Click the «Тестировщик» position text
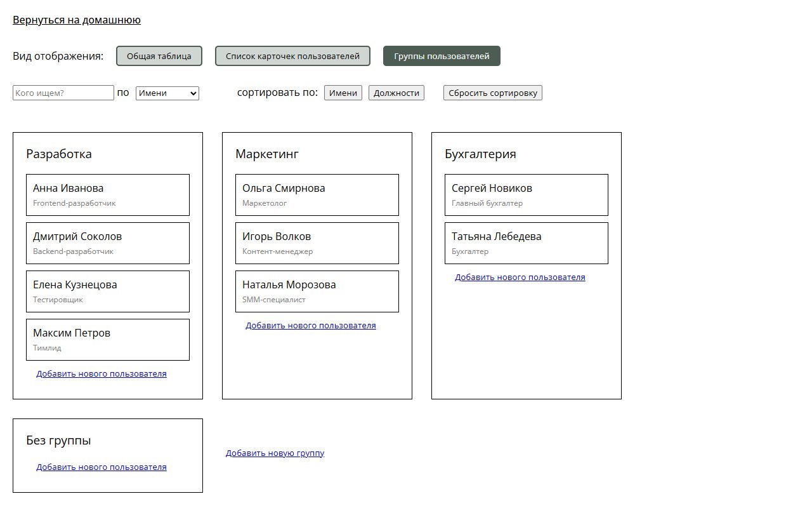Image resolution: width=812 pixels, height=508 pixels. click(58, 300)
